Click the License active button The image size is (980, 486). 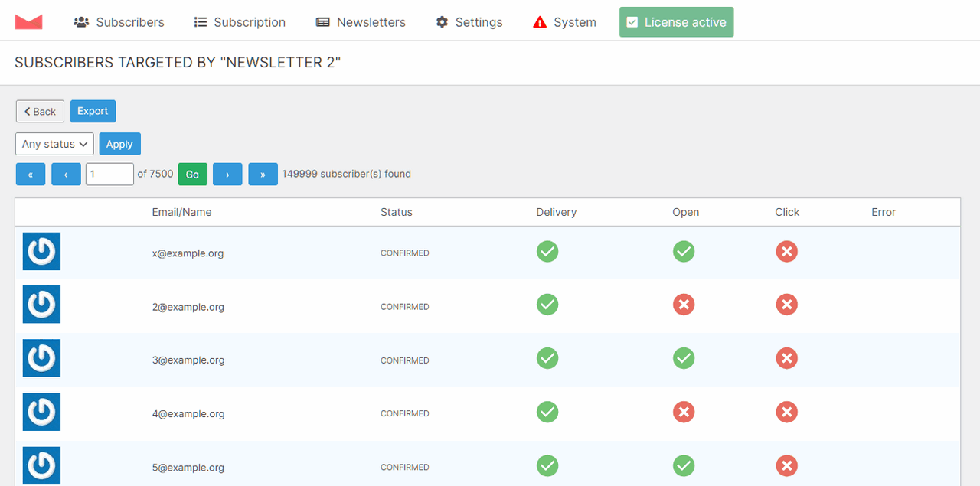click(x=676, y=22)
